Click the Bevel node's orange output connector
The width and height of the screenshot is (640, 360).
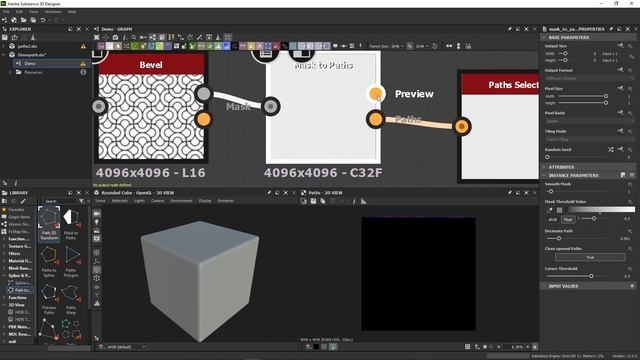pos(203,119)
